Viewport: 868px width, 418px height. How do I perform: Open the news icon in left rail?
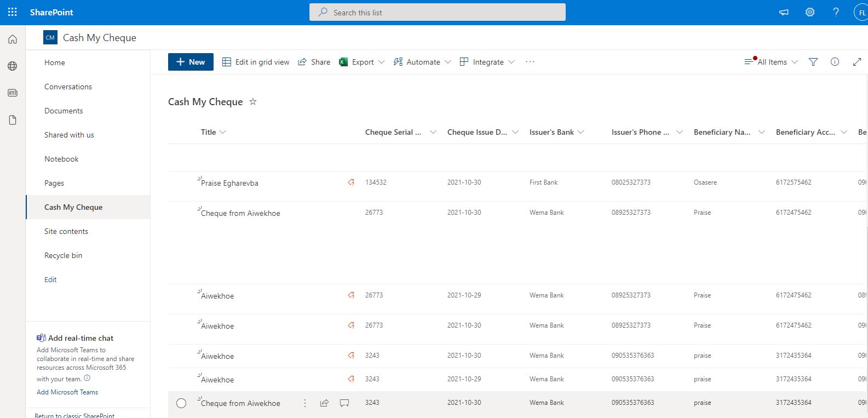13,93
